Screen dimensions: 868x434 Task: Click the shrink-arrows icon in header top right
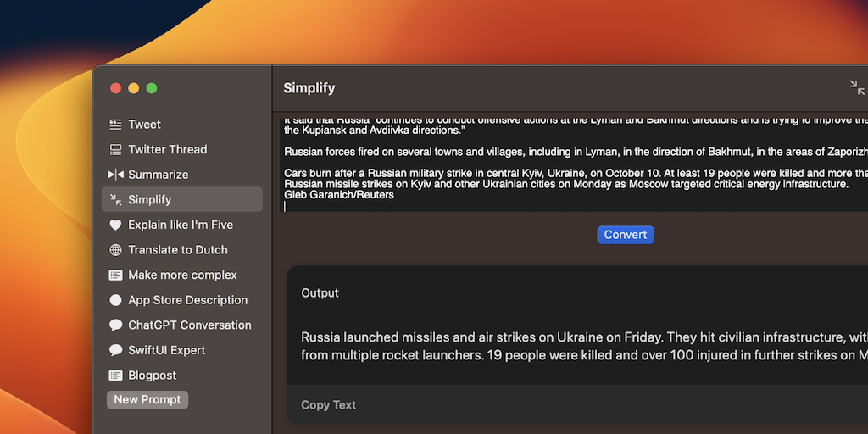click(x=857, y=87)
